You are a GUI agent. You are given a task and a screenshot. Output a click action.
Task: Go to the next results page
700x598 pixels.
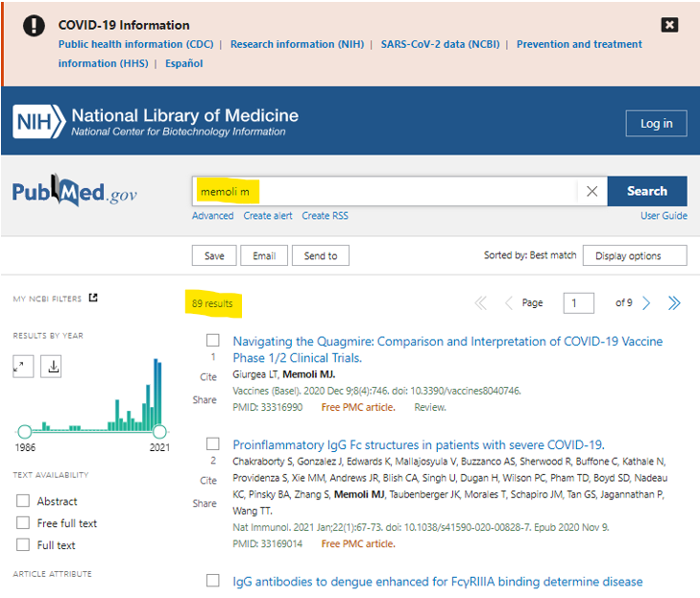[x=646, y=303]
